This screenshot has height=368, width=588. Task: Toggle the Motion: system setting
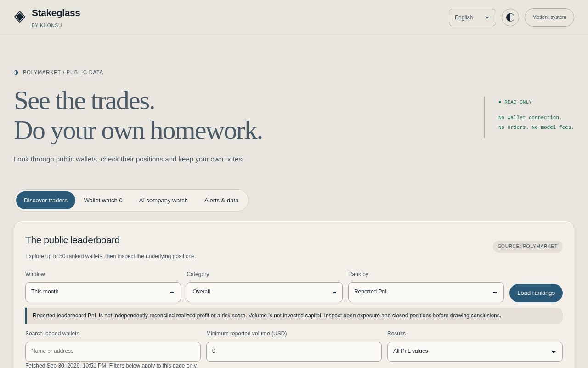(x=549, y=17)
